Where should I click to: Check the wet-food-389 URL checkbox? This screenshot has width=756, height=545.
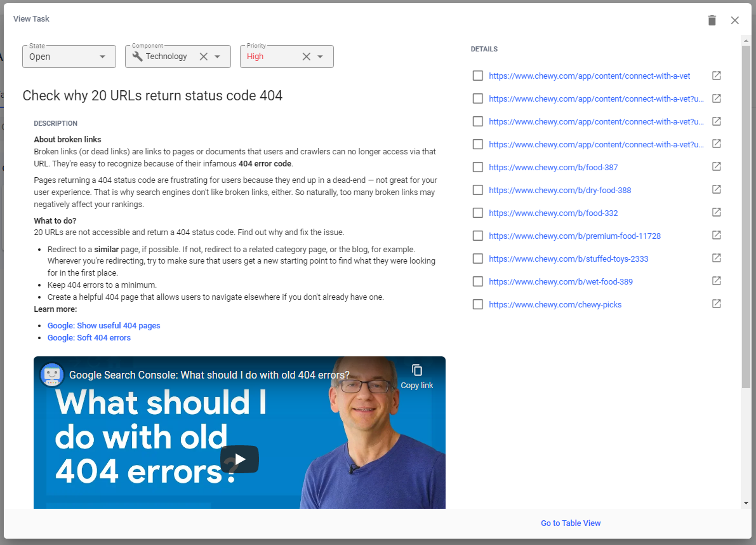478,281
